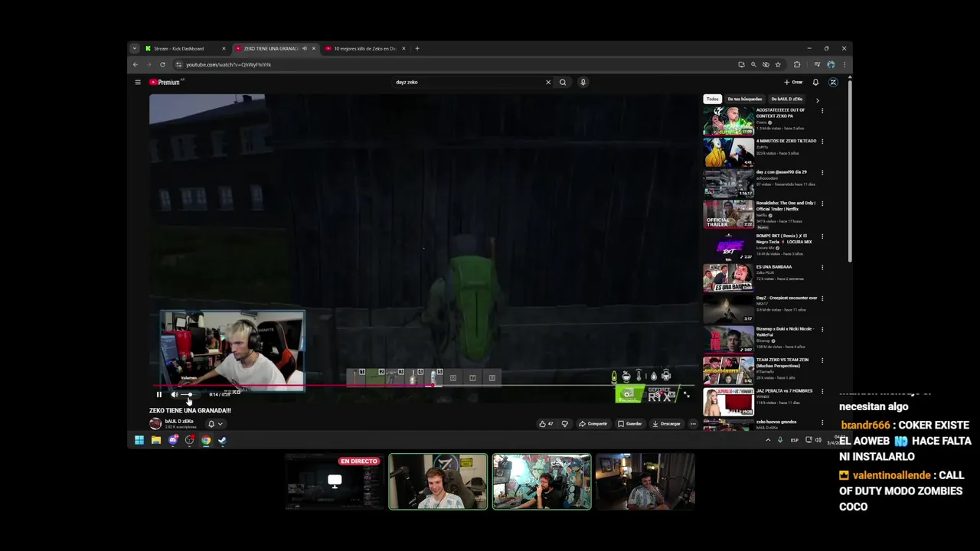Open the subscription notification bell dropdown
The image size is (980, 551).
tap(215, 424)
